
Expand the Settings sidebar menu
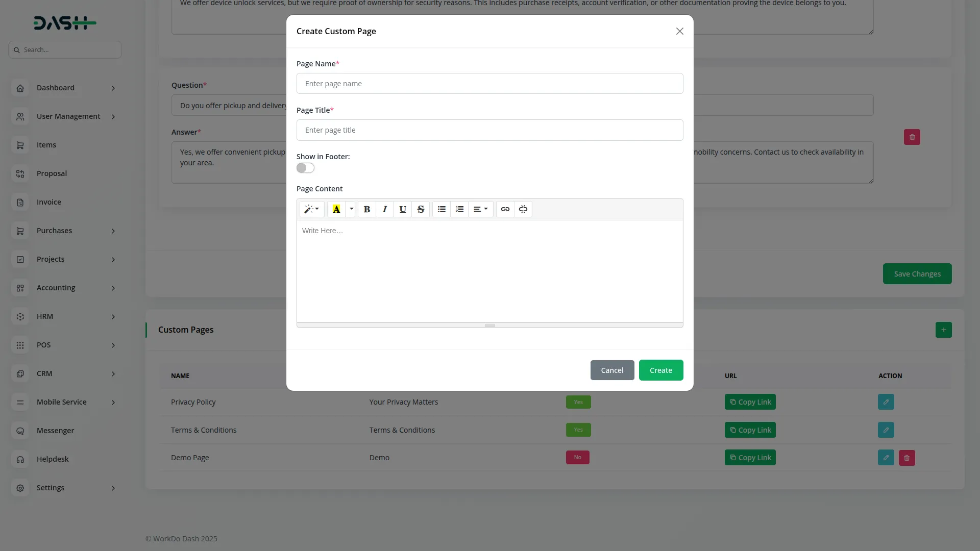point(51,487)
